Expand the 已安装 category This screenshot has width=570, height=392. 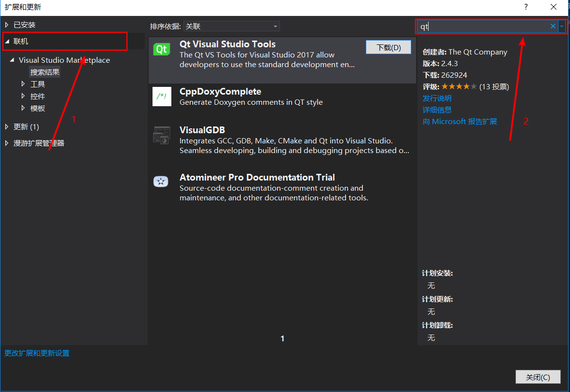click(7, 25)
